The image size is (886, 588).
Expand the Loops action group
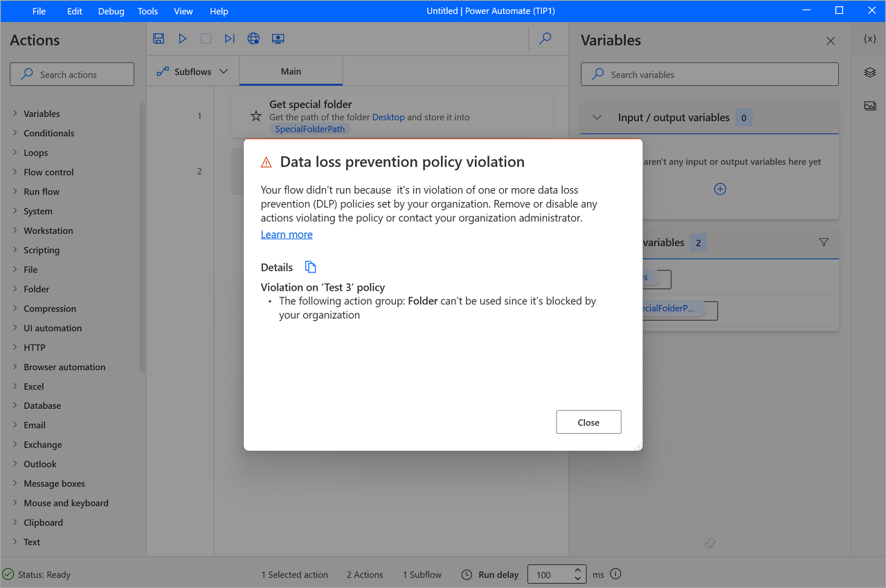click(x=15, y=152)
